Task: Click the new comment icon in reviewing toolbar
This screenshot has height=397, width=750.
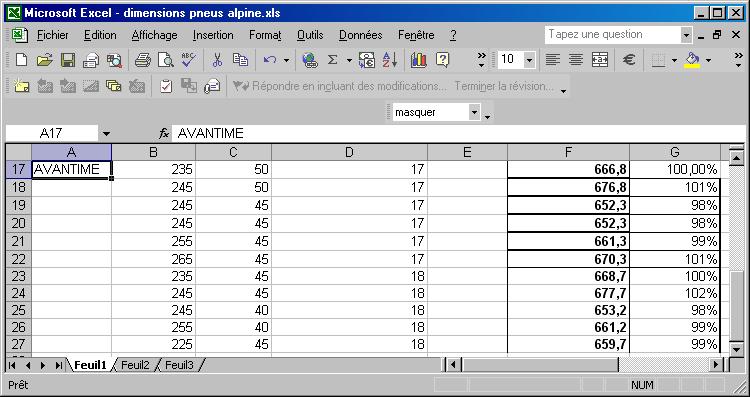Action: [22, 86]
